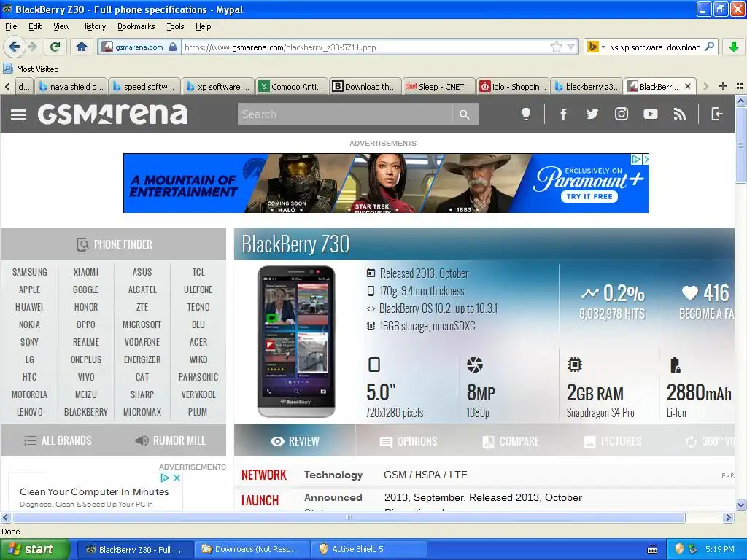Open the Rumor Mill link
747x560 pixels.
[x=171, y=440]
